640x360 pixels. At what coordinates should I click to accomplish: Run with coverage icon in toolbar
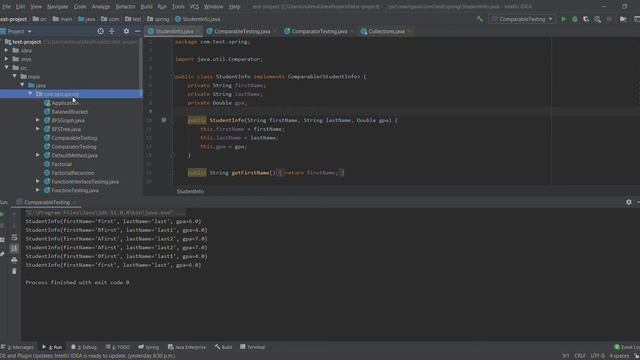(586, 19)
